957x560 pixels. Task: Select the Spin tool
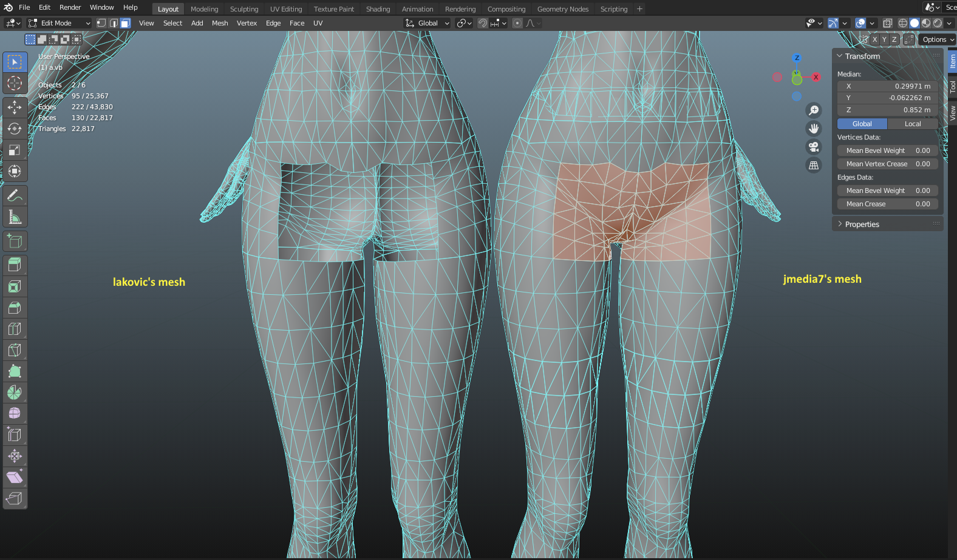tap(15, 393)
